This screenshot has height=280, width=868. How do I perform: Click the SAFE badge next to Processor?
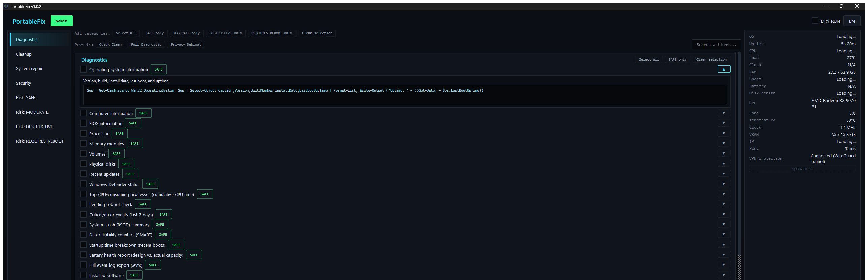pos(120,134)
